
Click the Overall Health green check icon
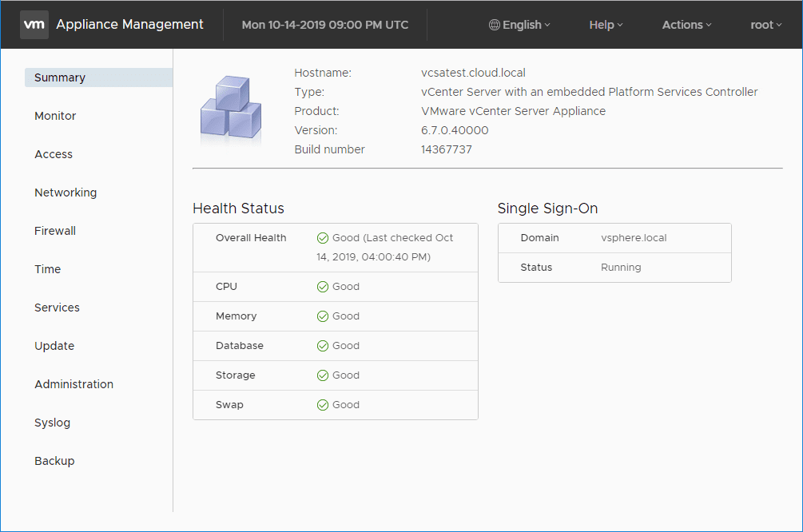tap(323, 238)
